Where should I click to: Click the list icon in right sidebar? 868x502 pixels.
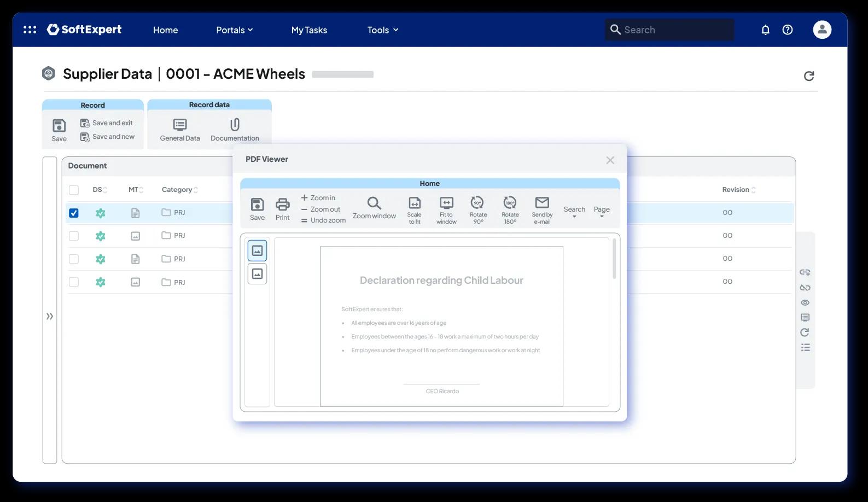[x=805, y=347]
